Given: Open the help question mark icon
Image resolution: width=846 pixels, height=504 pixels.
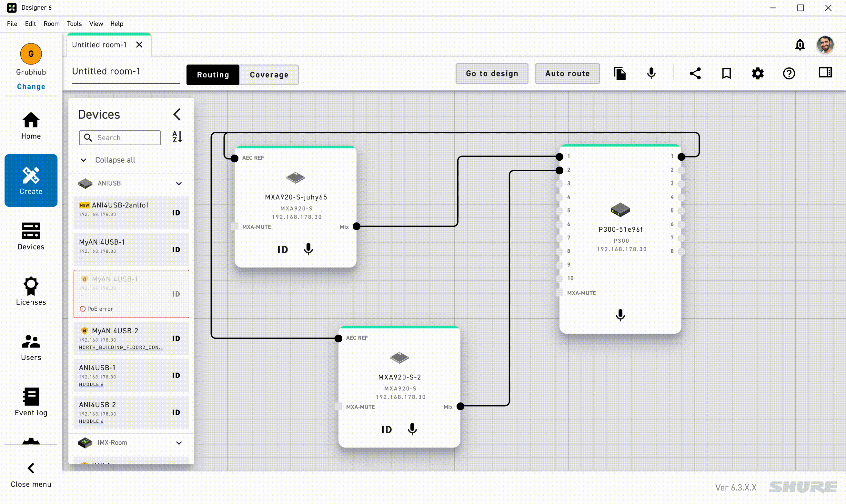Looking at the screenshot, I should [x=789, y=73].
